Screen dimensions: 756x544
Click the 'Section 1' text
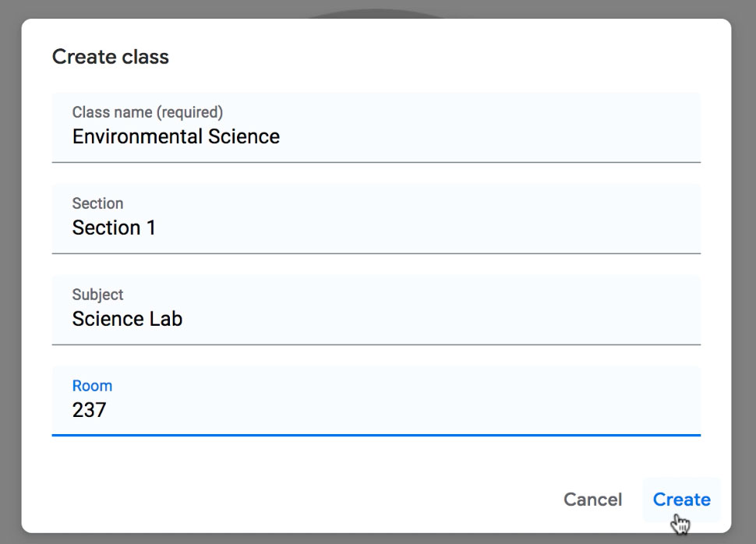pos(114,228)
